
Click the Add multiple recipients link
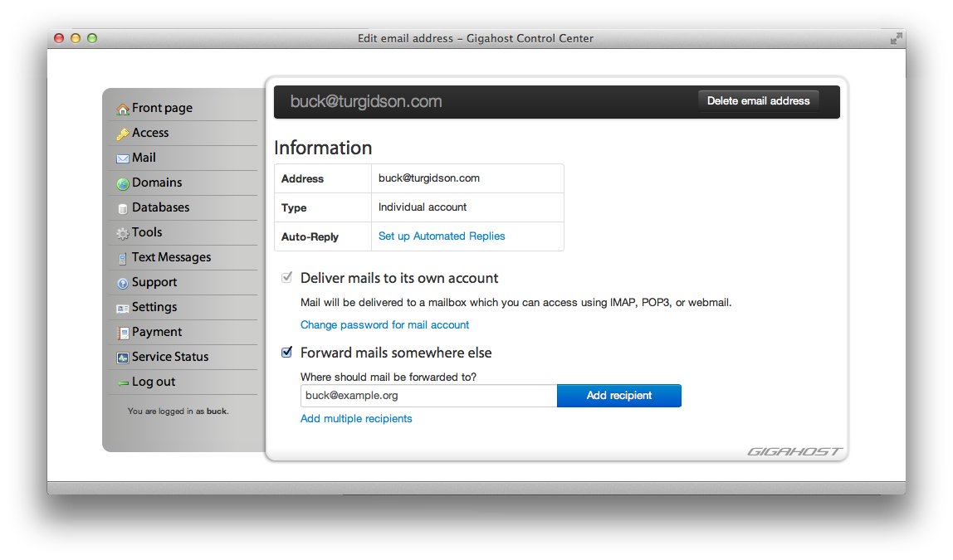point(356,418)
